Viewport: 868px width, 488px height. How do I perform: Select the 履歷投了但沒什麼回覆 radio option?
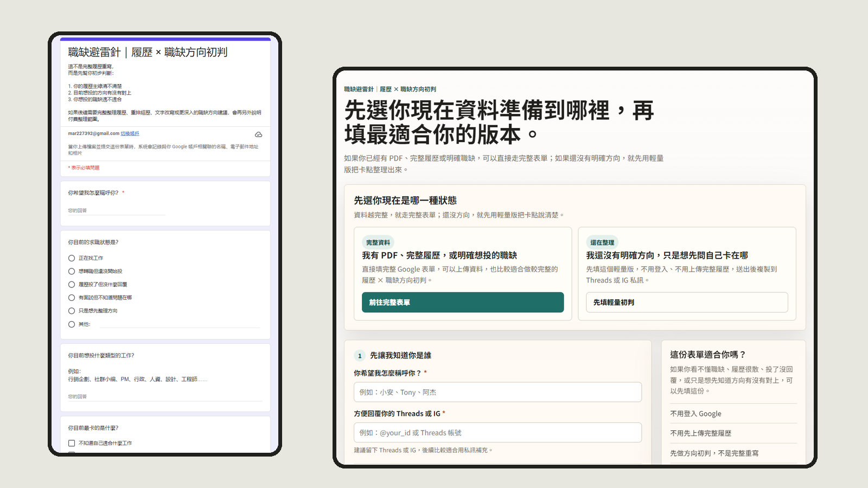pos(72,284)
